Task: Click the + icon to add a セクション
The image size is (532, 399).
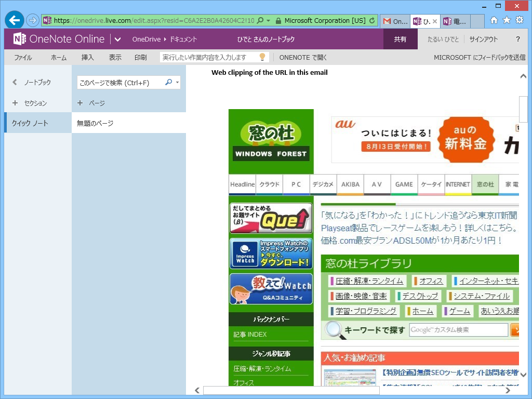Action: pyautogui.click(x=15, y=103)
